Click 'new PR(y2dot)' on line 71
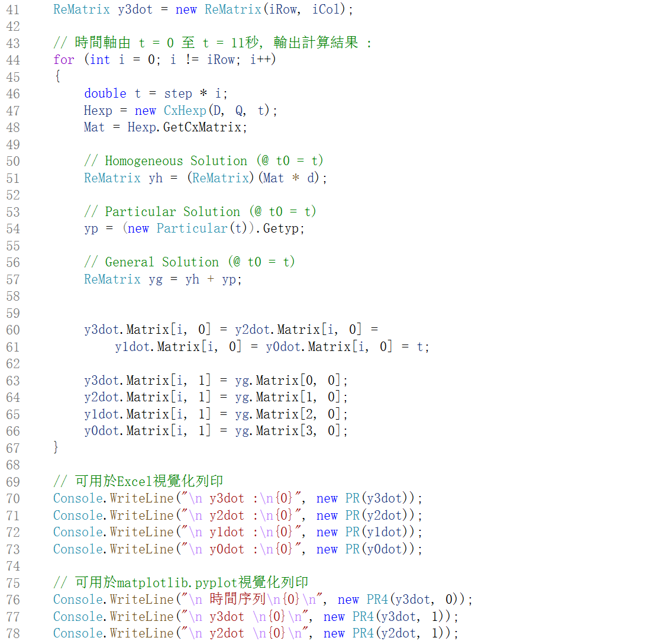 366,515
